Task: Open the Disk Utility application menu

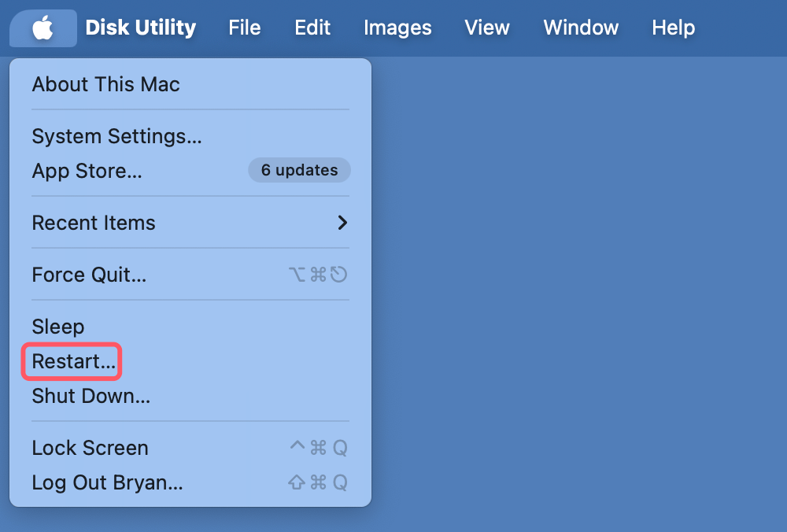Action: click(141, 28)
